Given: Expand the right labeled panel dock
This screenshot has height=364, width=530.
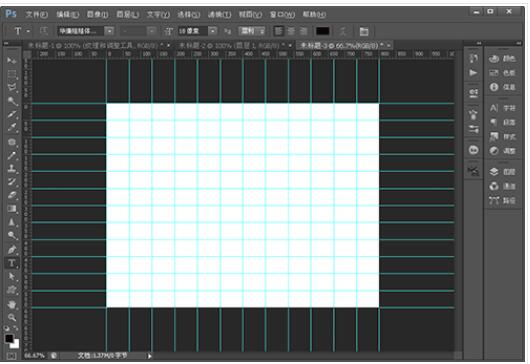Looking at the screenshot, I should tap(519, 43).
